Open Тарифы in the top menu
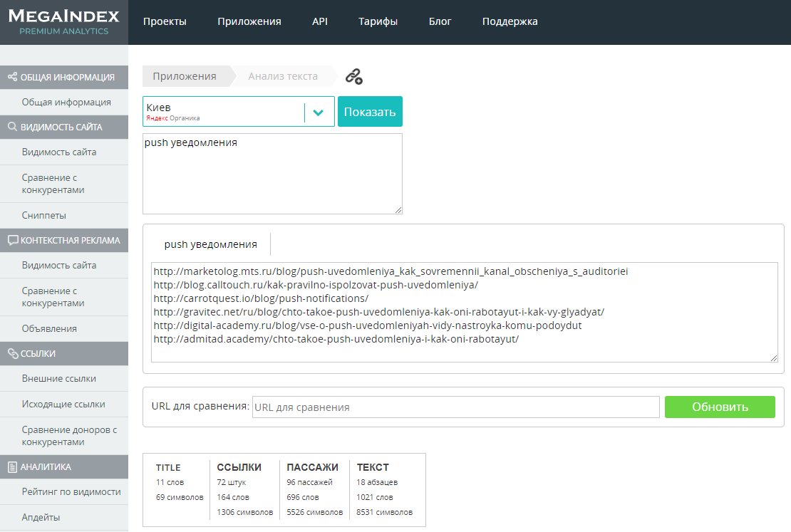Screen dimensions: 791x532 (x=378, y=21)
